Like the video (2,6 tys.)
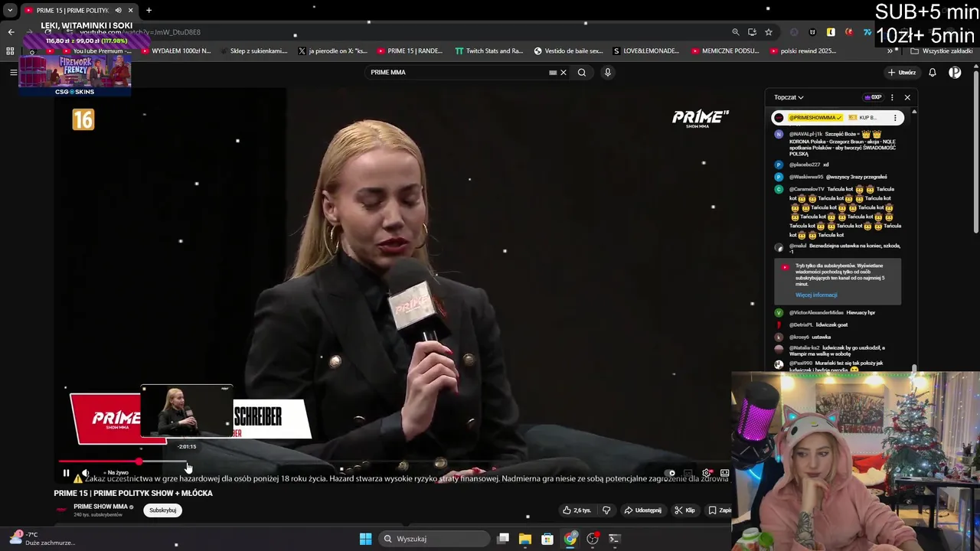The height and width of the screenshot is (551, 980). click(577, 510)
